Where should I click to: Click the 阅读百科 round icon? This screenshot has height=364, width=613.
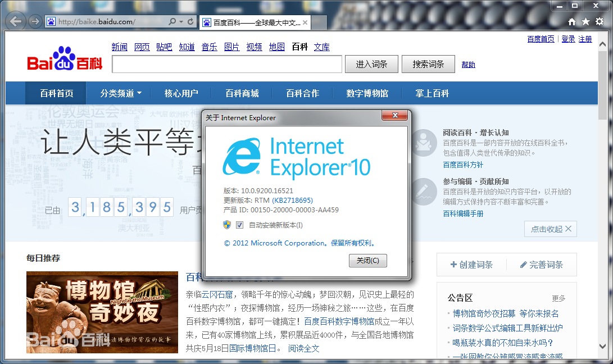click(x=423, y=143)
